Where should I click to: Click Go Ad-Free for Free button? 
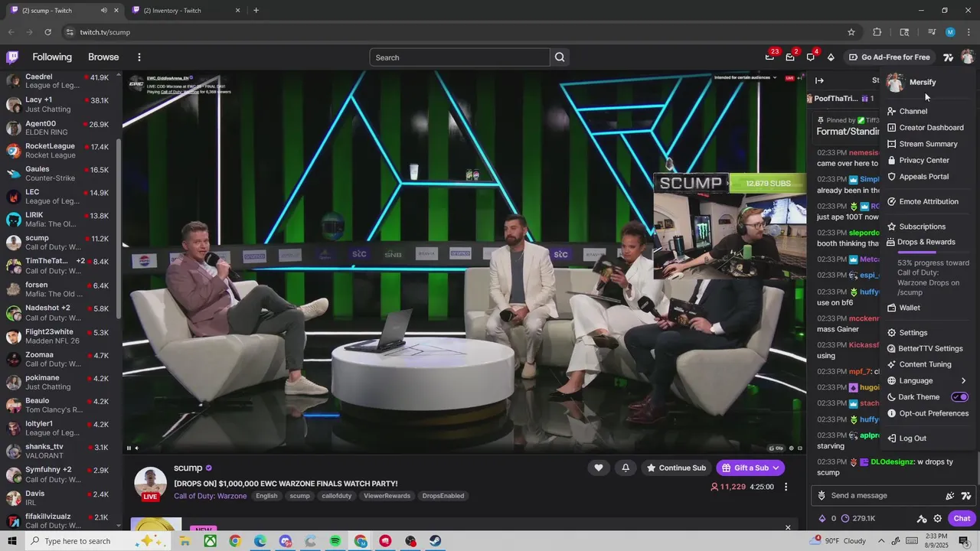tap(889, 57)
